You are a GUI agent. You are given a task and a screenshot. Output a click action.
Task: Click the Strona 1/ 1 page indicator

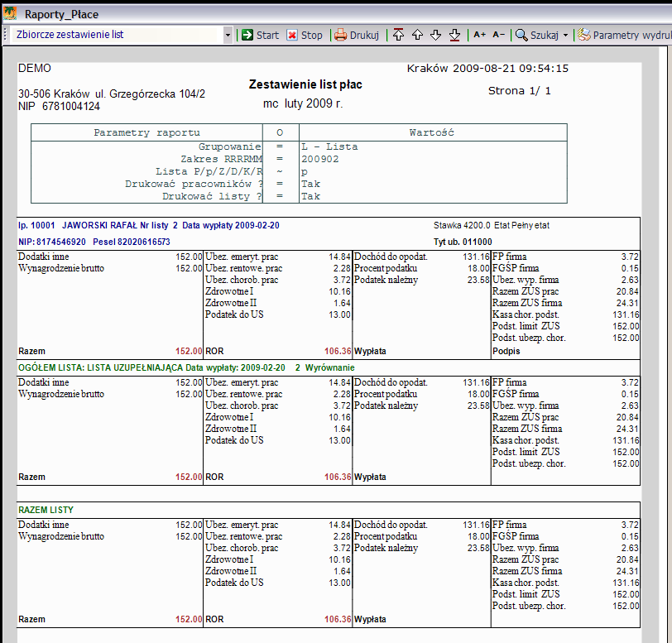[x=520, y=91]
